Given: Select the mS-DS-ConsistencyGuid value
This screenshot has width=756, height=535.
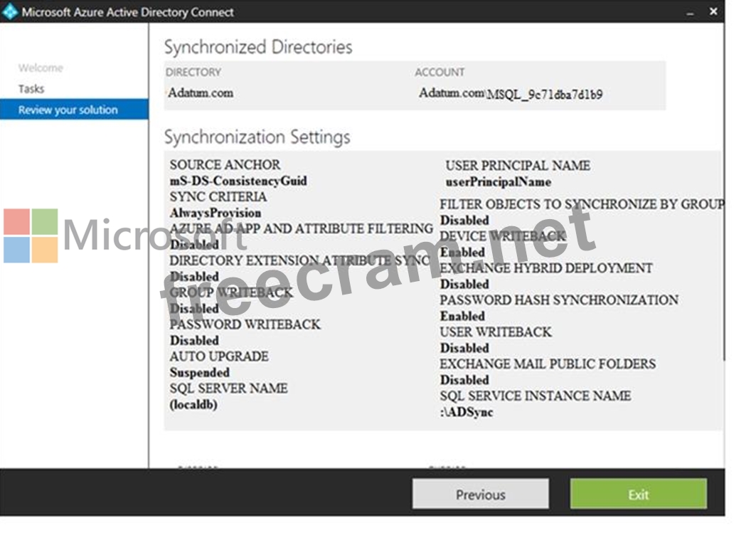Looking at the screenshot, I should point(238,181).
